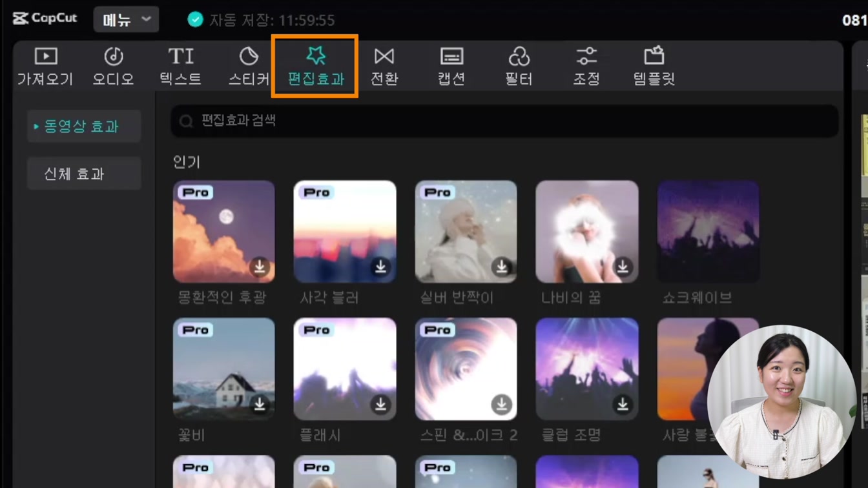Image resolution: width=868 pixels, height=488 pixels.
Task: Open the 캡션 captions tab
Action: click(x=451, y=66)
